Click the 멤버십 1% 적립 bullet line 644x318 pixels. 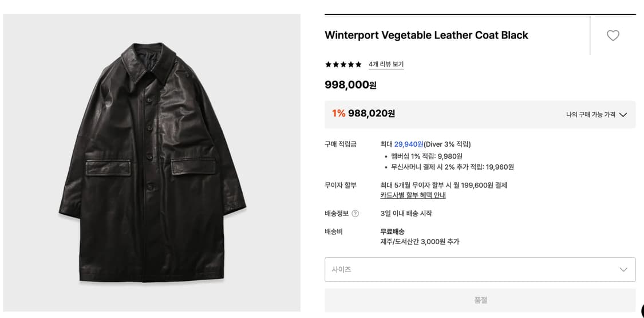(426, 156)
